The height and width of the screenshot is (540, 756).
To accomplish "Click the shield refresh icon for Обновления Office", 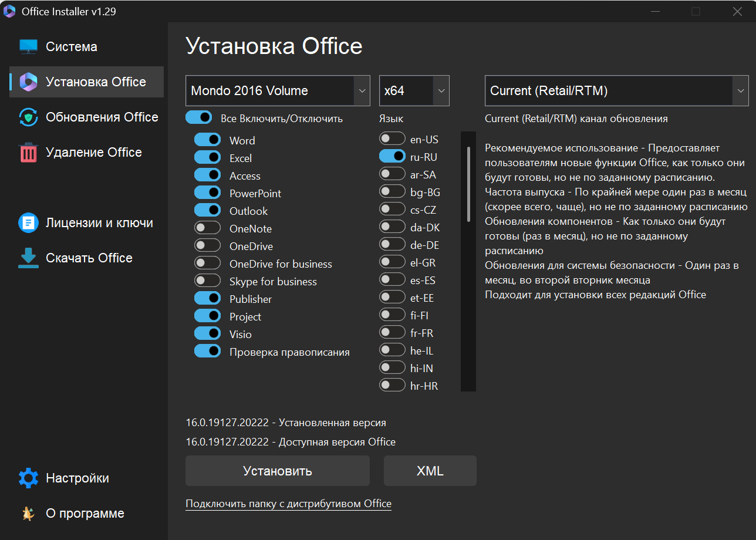I will point(28,117).
